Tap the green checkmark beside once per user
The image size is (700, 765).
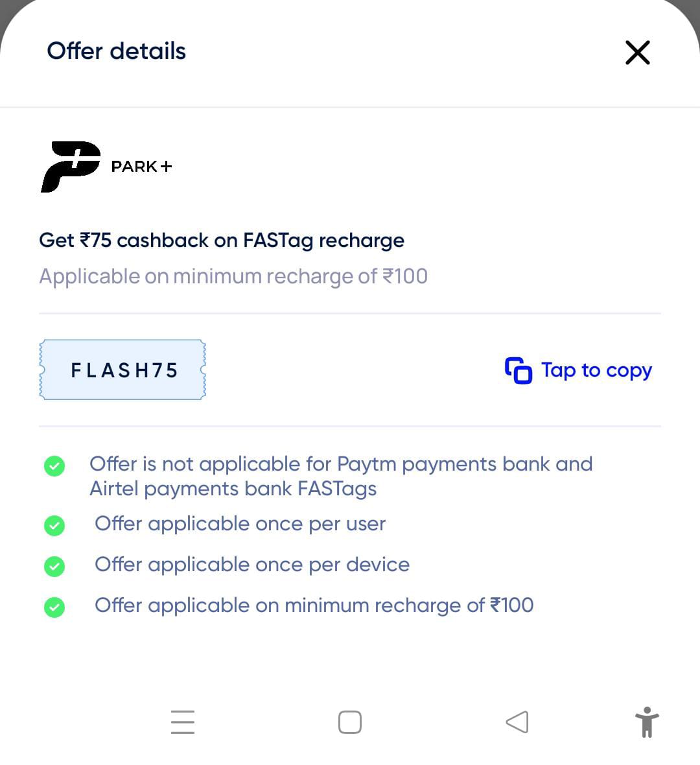pos(54,525)
